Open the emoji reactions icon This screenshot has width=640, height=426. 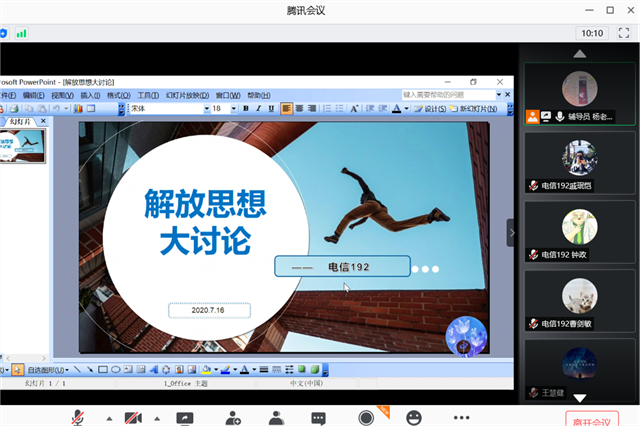[x=413, y=417]
